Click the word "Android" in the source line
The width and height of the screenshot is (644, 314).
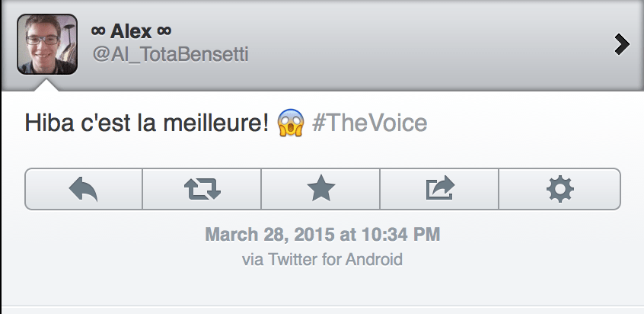375,259
